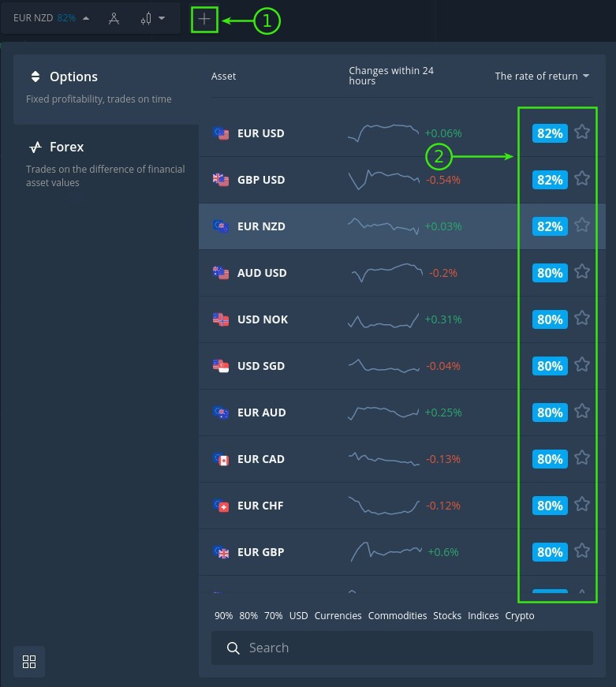Open the grid layout icon
This screenshot has width=616, height=687.
tap(29, 662)
